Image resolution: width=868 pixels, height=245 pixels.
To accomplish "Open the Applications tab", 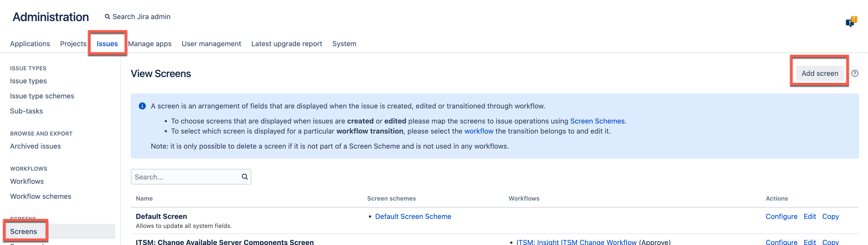I will 30,44.
